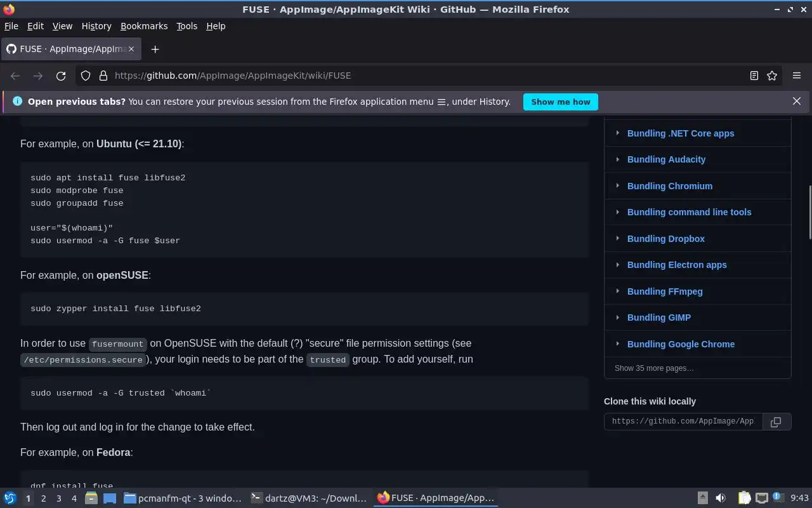The width and height of the screenshot is (812, 508).
Task: Click the sudo zypper install code line
Action: click(x=115, y=309)
